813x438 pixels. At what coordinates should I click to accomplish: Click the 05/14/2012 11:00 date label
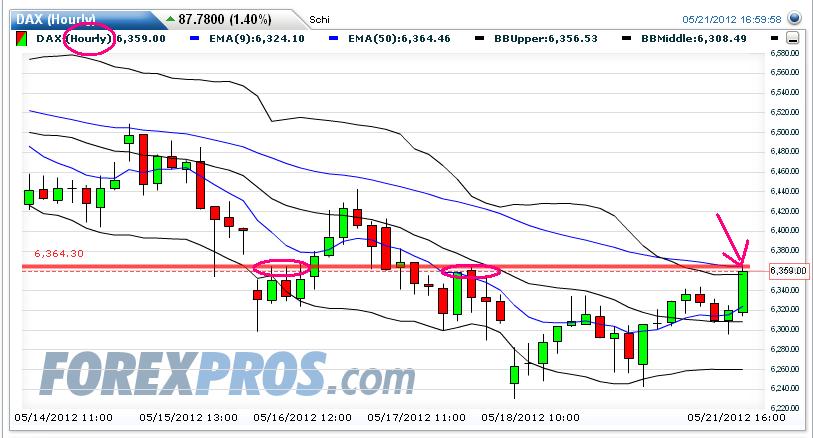pyautogui.click(x=63, y=417)
